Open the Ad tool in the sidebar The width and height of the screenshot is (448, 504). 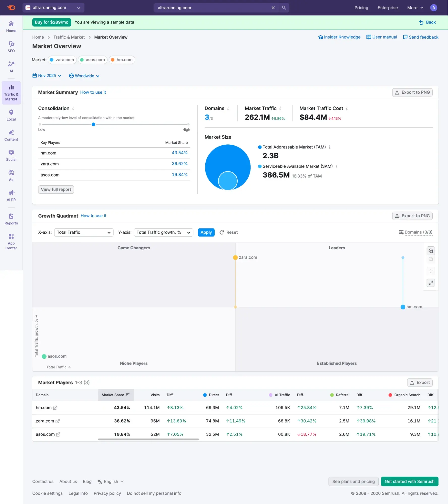(11, 175)
